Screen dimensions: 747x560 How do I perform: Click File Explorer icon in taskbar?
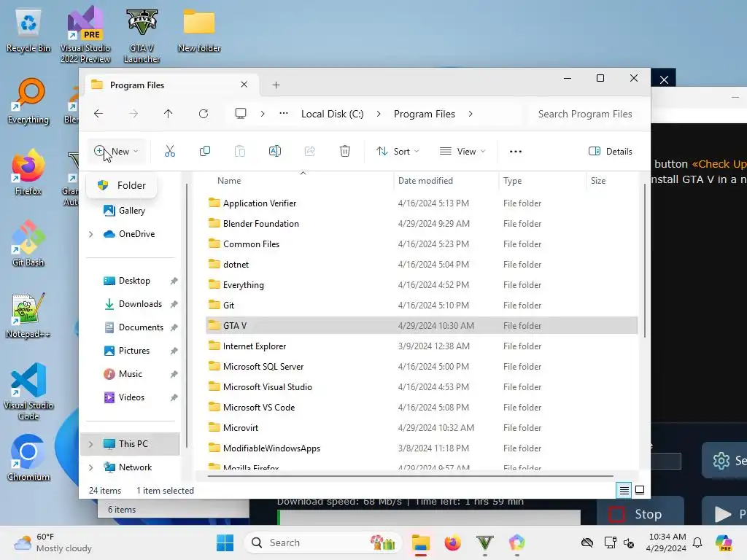pos(421,542)
